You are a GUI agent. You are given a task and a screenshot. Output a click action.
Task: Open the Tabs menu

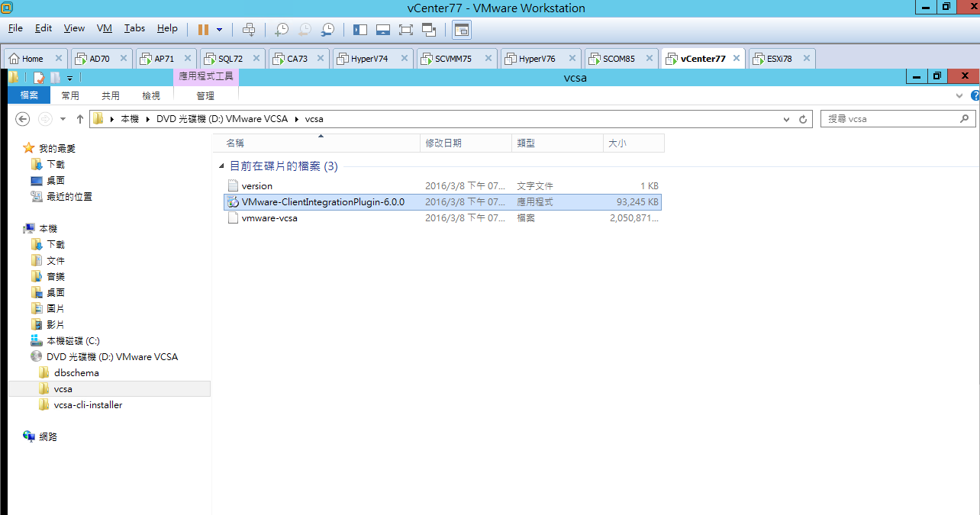pyautogui.click(x=134, y=28)
